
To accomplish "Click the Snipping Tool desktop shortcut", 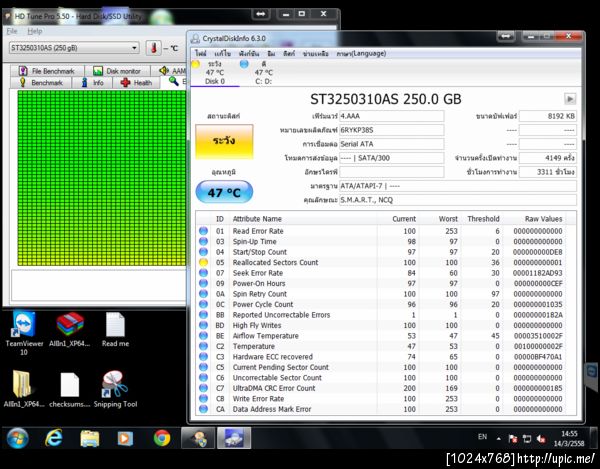I will click(115, 389).
